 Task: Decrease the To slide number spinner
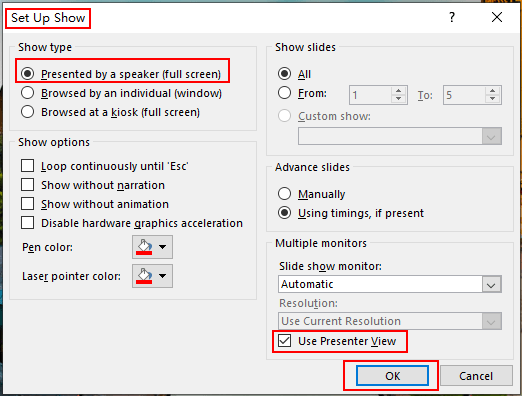(x=493, y=99)
